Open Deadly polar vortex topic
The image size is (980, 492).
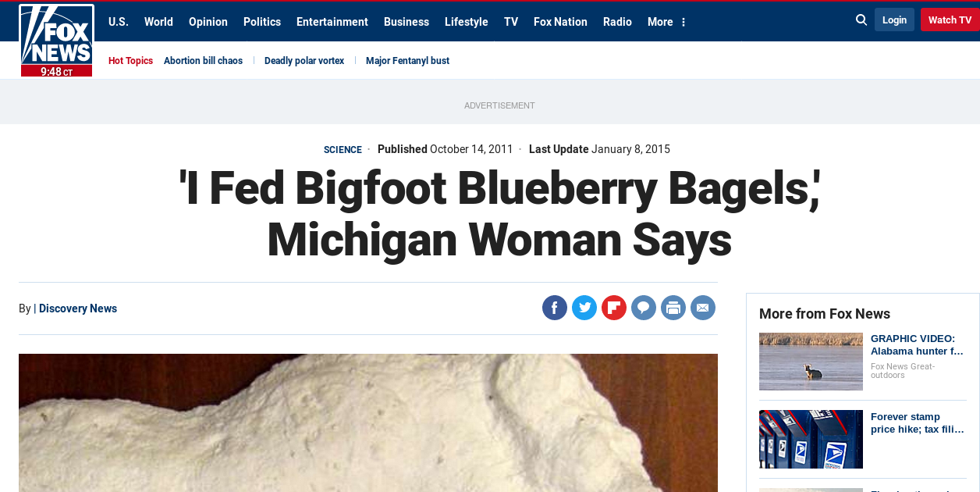304,61
